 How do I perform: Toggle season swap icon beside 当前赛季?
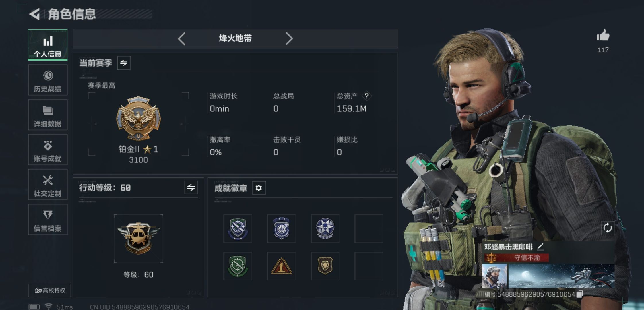(124, 63)
